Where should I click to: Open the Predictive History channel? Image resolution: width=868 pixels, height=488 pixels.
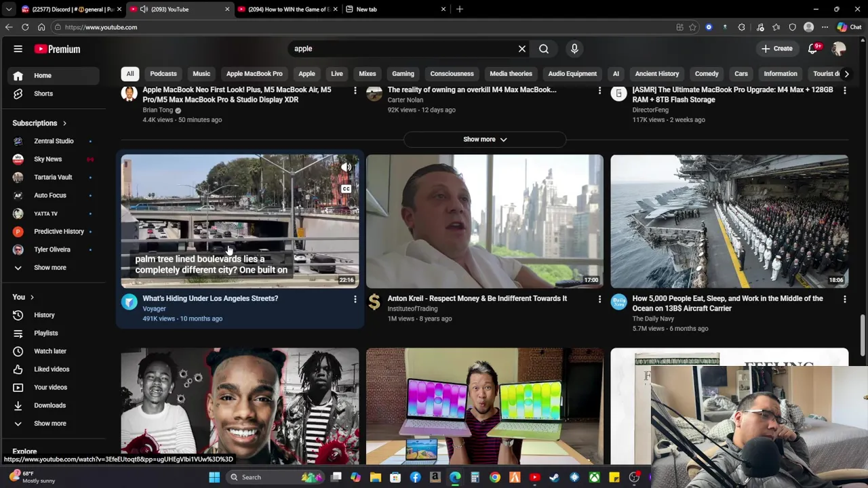coord(54,231)
